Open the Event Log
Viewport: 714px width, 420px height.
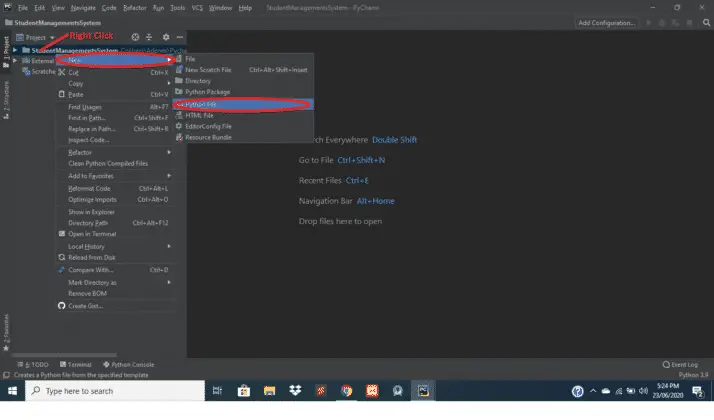click(x=680, y=364)
